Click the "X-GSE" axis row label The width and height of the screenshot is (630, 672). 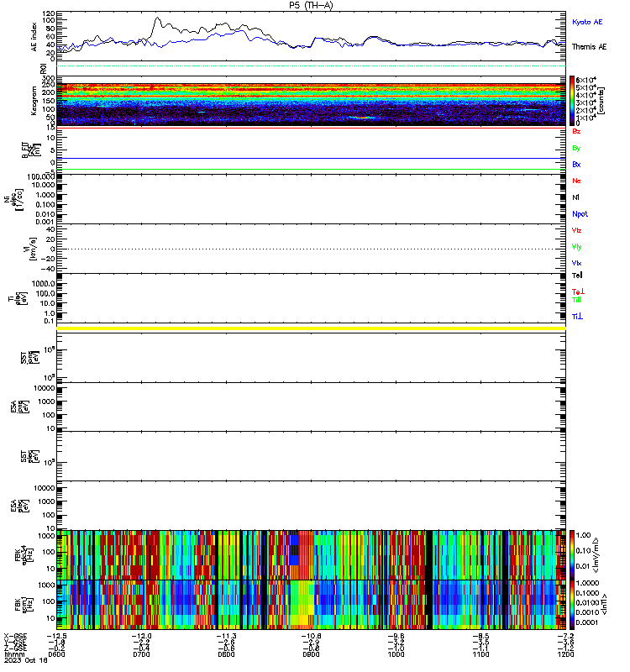pos(15,636)
